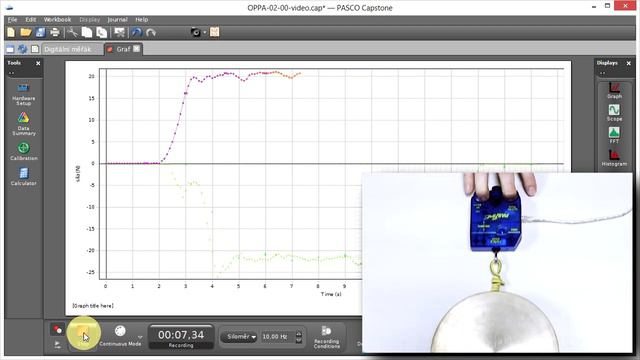Click the sensor video inset showing the force sensor
The width and height of the screenshot is (640, 360).
[x=497, y=262]
